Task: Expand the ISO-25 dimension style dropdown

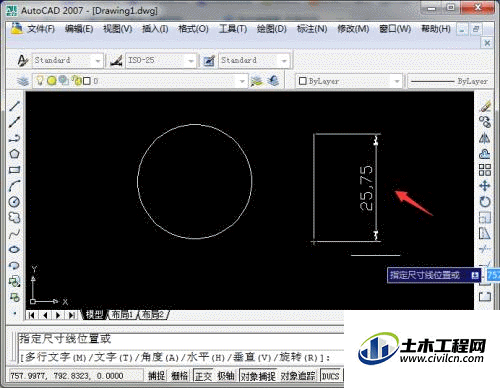Action: (x=191, y=61)
